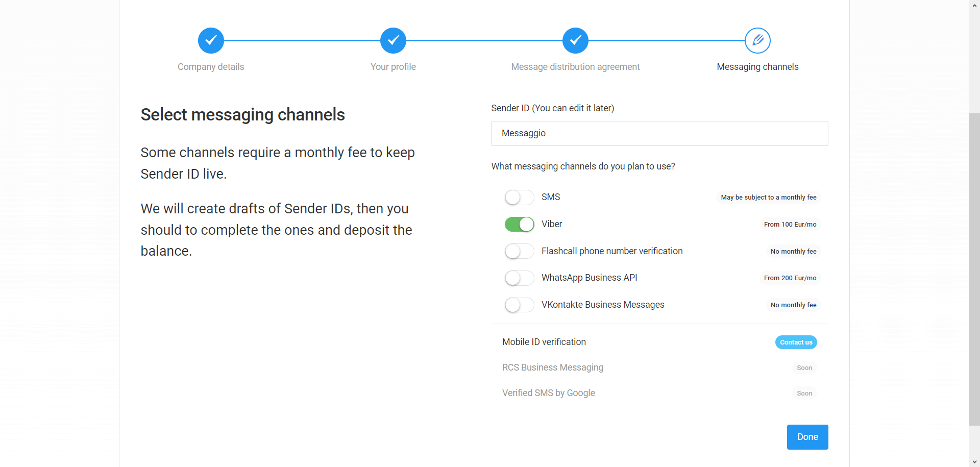Click the Message distribution agreement checkmark icon
This screenshot has width=980, height=467.
(x=575, y=40)
